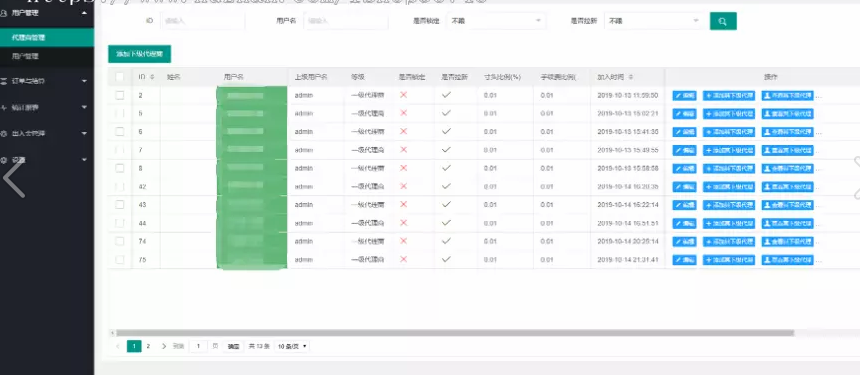View sub-agents (person button) for row ID 5
The width and height of the screenshot is (860, 375).
click(x=788, y=114)
